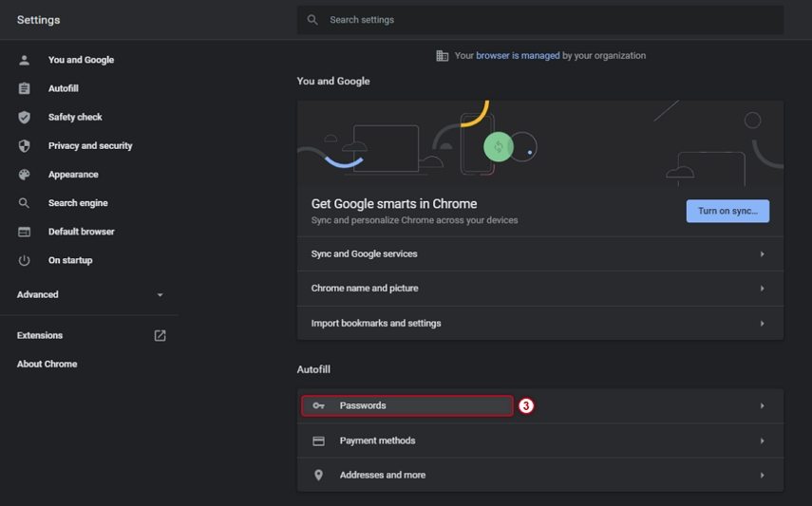Open Addresses and more settings
The image size is (812, 506).
point(540,475)
